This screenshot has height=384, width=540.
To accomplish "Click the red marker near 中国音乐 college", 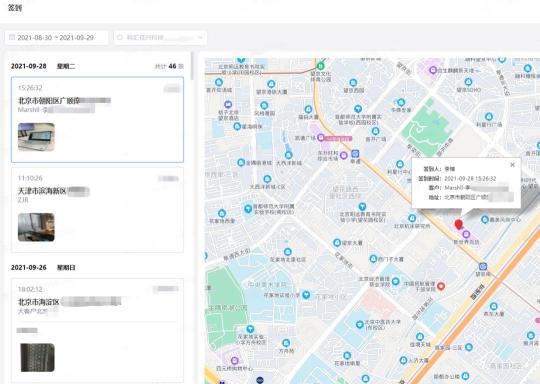I will [441, 286].
